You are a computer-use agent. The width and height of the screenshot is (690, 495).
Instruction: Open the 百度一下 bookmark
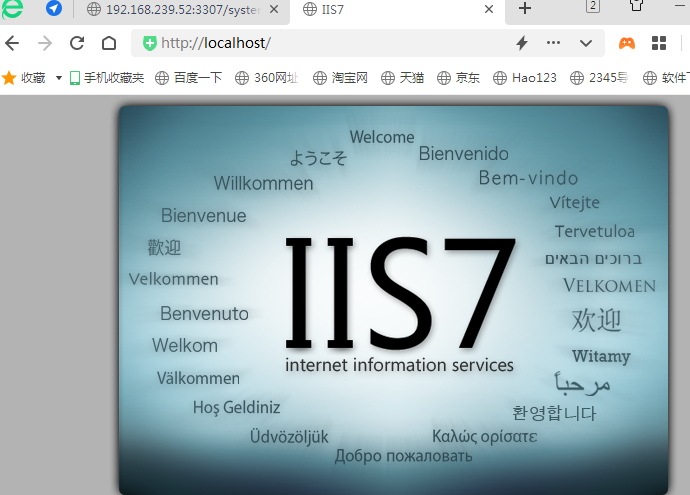(189, 78)
